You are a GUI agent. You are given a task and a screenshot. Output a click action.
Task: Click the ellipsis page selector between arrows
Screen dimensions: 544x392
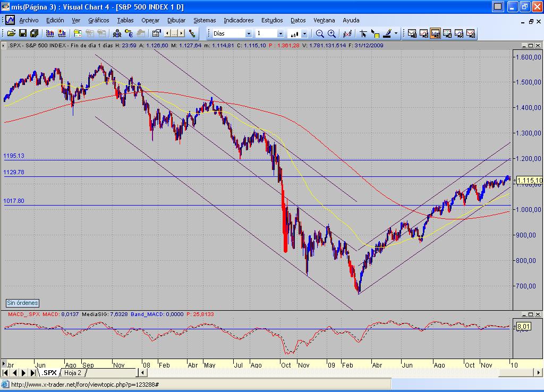coord(174,33)
